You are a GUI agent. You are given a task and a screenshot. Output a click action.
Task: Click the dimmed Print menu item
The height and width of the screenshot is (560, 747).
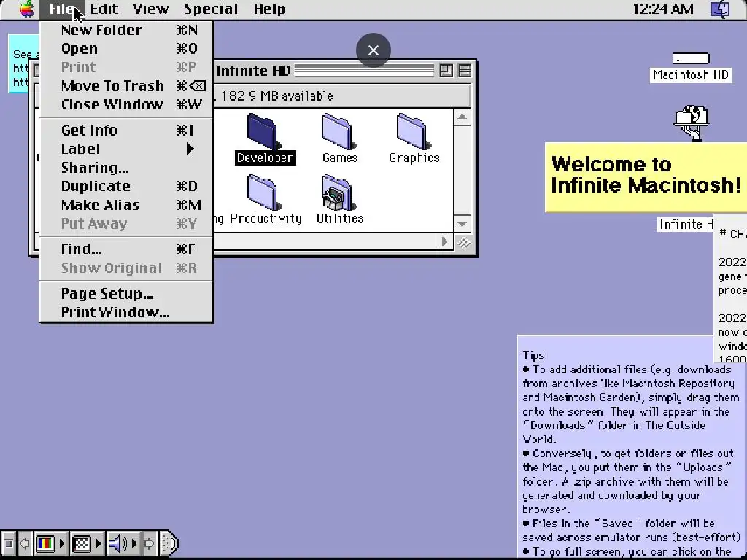tap(126, 67)
